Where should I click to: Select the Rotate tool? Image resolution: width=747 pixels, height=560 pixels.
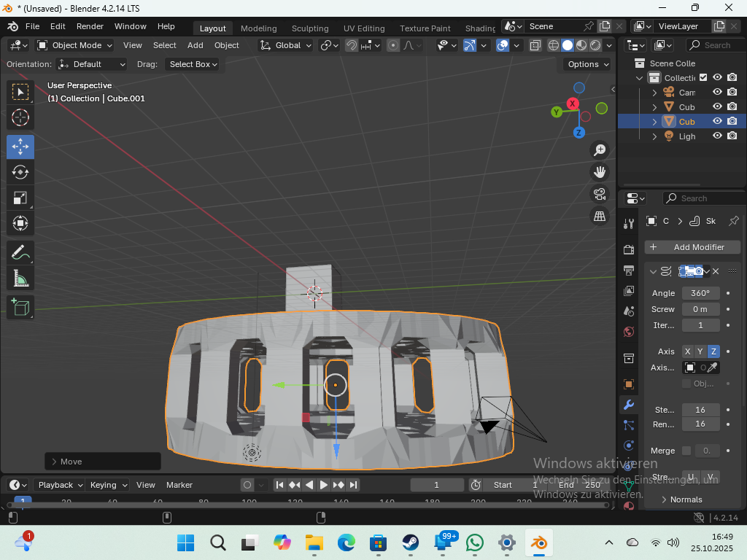(x=20, y=172)
